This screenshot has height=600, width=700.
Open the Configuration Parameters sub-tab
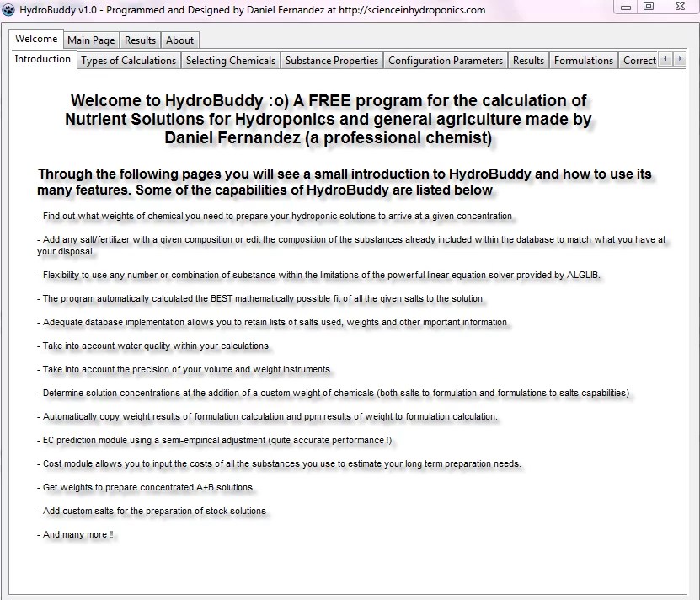coord(446,61)
